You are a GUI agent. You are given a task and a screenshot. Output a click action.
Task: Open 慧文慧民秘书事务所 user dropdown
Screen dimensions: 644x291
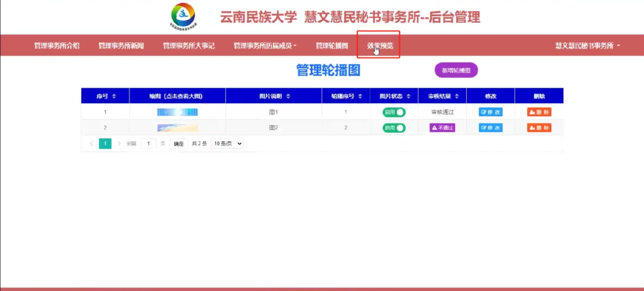click(x=587, y=45)
